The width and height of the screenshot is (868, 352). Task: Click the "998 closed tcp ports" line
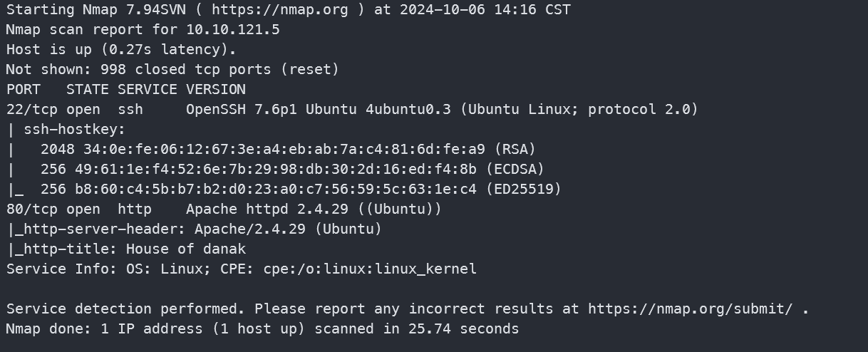(172, 70)
